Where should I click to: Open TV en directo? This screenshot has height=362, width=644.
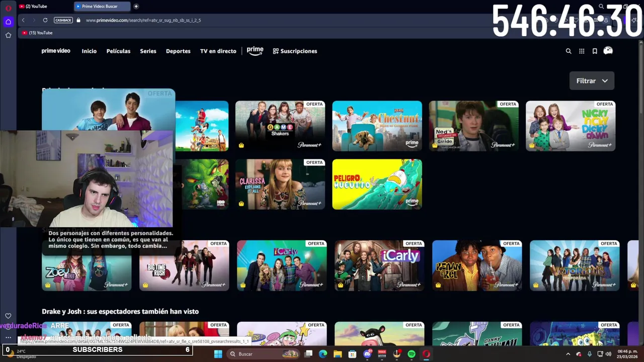(x=218, y=51)
